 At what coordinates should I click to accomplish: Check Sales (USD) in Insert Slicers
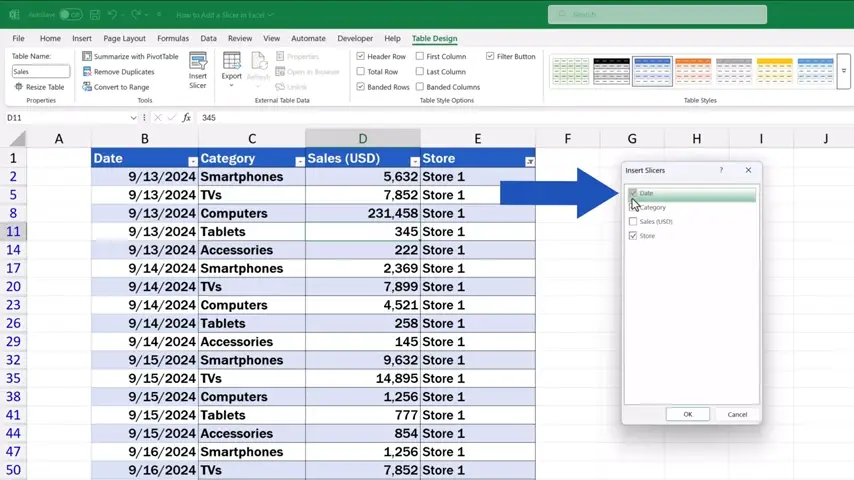tap(633, 222)
